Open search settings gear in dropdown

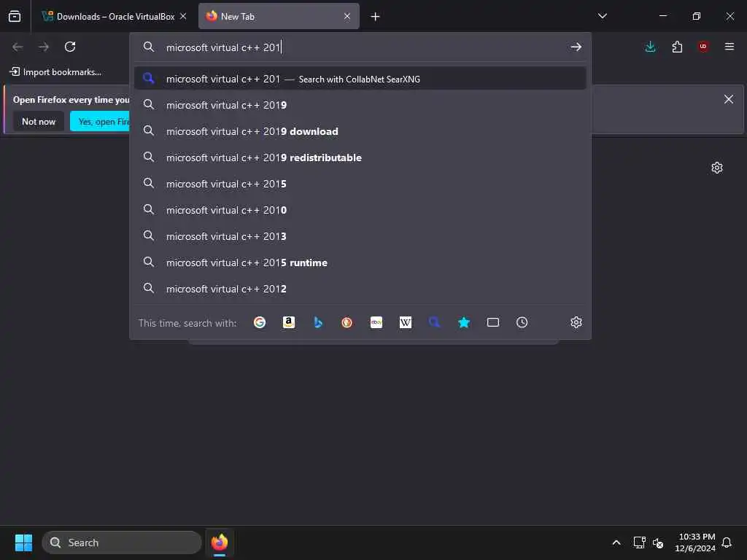576,322
